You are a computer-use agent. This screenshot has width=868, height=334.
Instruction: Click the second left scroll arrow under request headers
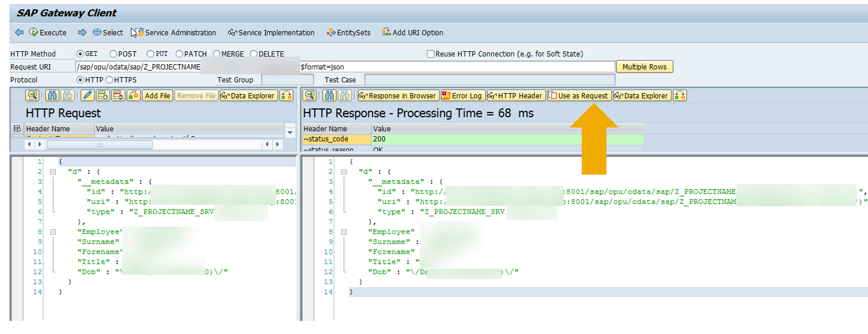click(x=267, y=144)
